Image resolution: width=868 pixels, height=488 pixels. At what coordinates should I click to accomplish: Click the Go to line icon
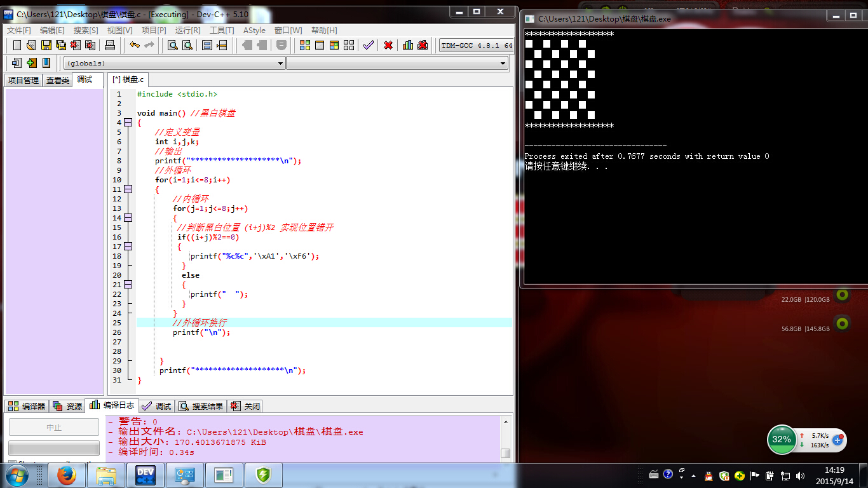click(x=222, y=45)
